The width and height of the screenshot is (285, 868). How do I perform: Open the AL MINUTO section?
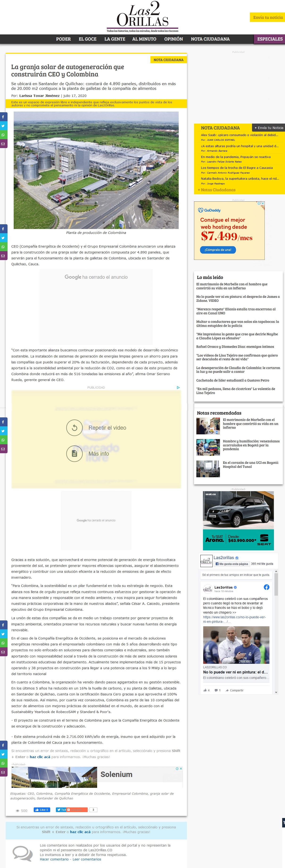point(144,39)
